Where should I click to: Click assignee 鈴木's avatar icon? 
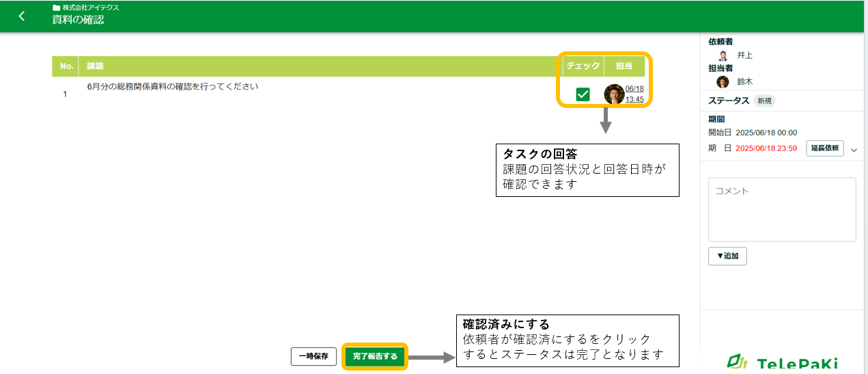pos(723,81)
